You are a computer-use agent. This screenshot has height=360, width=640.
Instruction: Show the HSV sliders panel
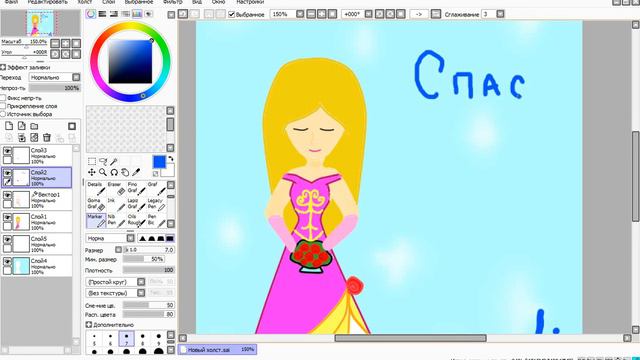point(114,14)
